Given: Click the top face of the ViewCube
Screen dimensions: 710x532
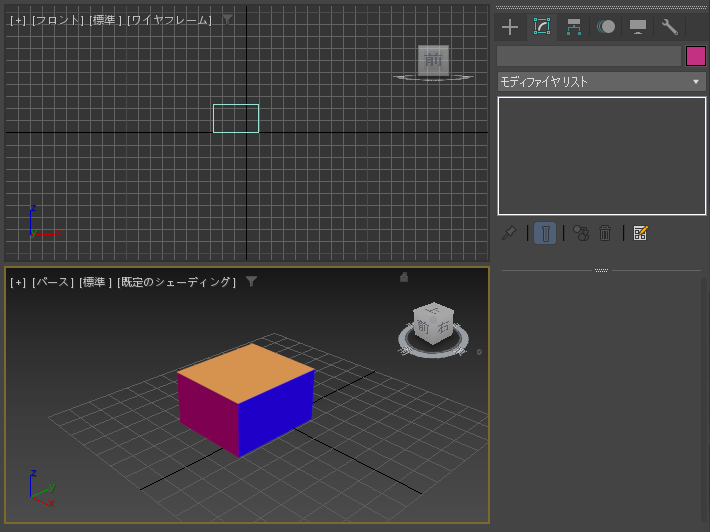Looking at the screenshot, I should coord(433,310).
